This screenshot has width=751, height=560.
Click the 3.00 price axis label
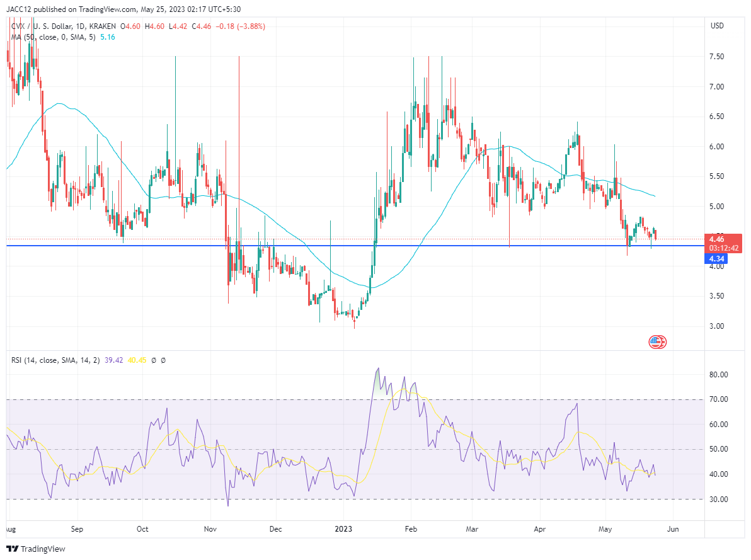(716, 326)
